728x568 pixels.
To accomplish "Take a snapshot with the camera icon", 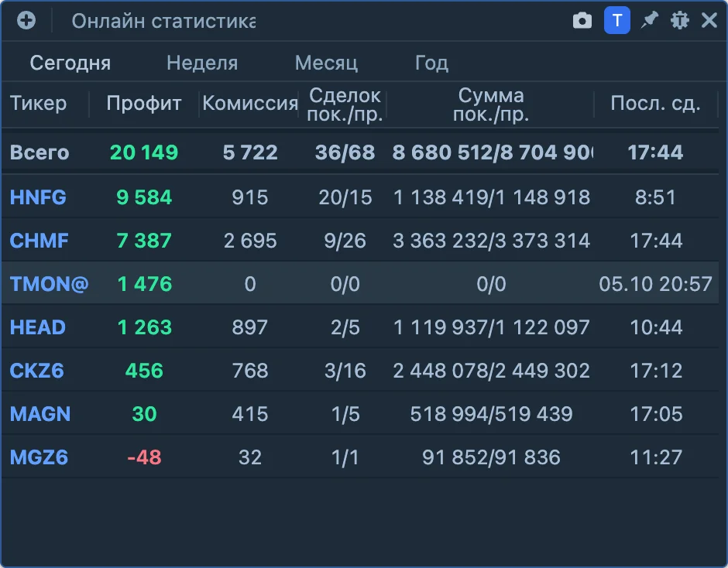I will point(582,21).
